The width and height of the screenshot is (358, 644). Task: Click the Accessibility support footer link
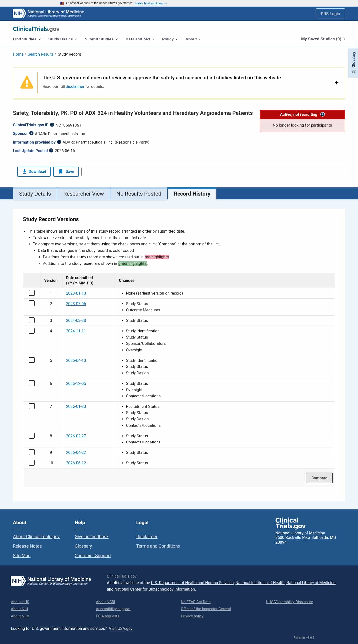pyautogui.click(x=113, y=609)
